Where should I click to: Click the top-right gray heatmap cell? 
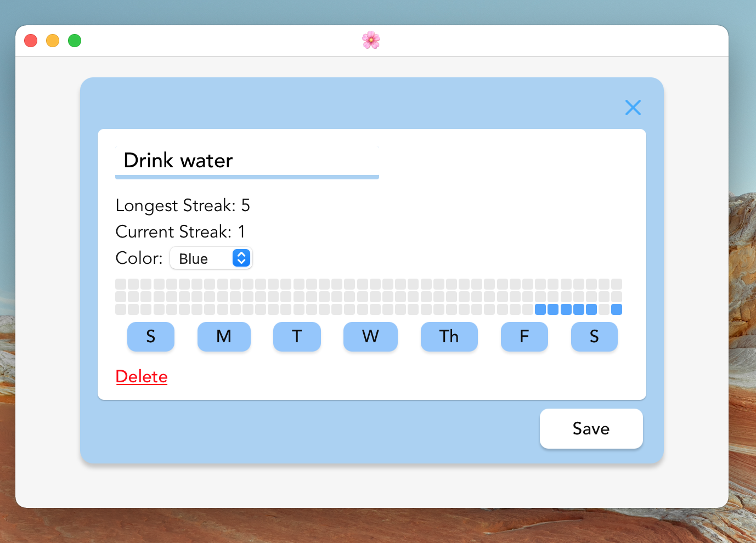click(x=617, y=284)
